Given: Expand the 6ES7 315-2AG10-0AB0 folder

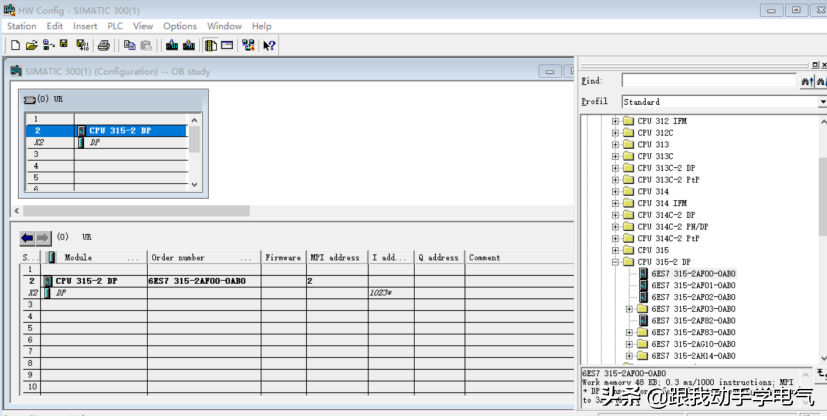Looking at the screenshot, I should pos(629,344).
